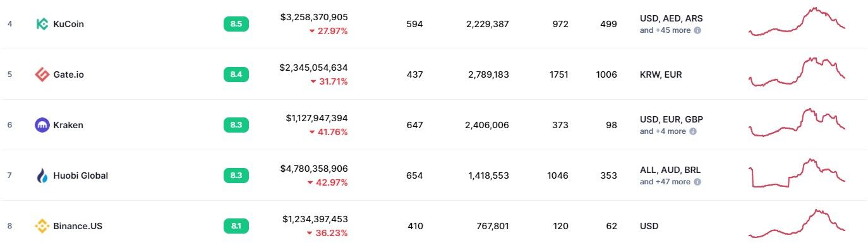
Task: Click the Gate.io logo icon
Action: (x=42, y=74)
